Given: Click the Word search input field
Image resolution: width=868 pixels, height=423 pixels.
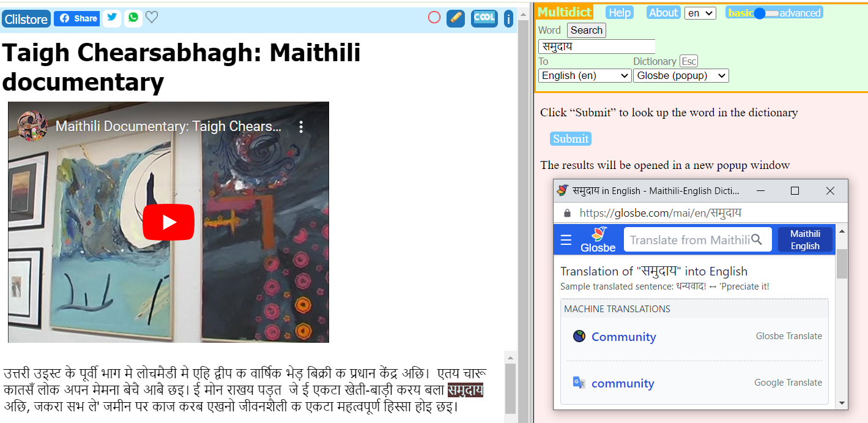Looking at the screenshot, I should coord(596,45).
